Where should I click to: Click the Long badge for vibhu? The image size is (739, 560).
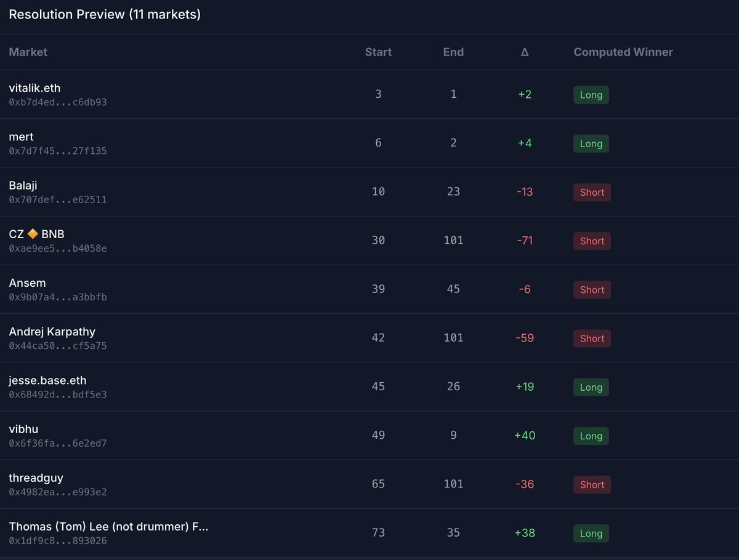(x=591, y=436)
